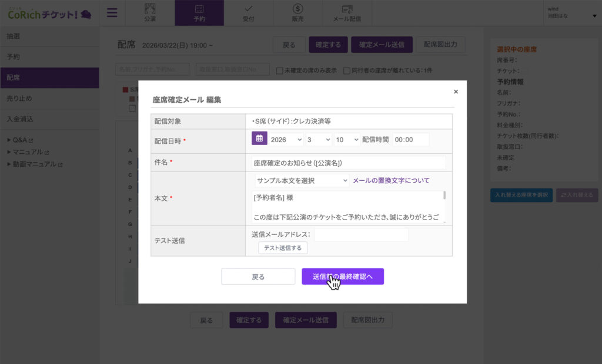Click the hamburger menu icon

112,12
